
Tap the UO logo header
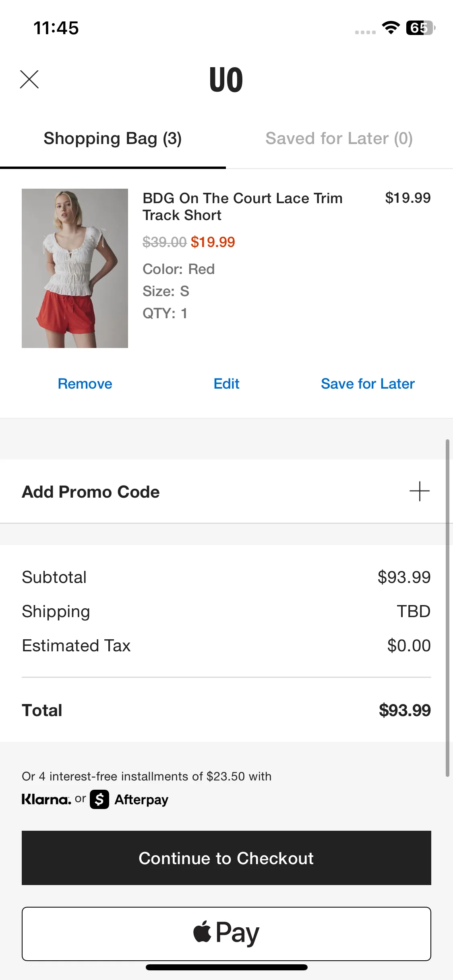click(226, 80)
